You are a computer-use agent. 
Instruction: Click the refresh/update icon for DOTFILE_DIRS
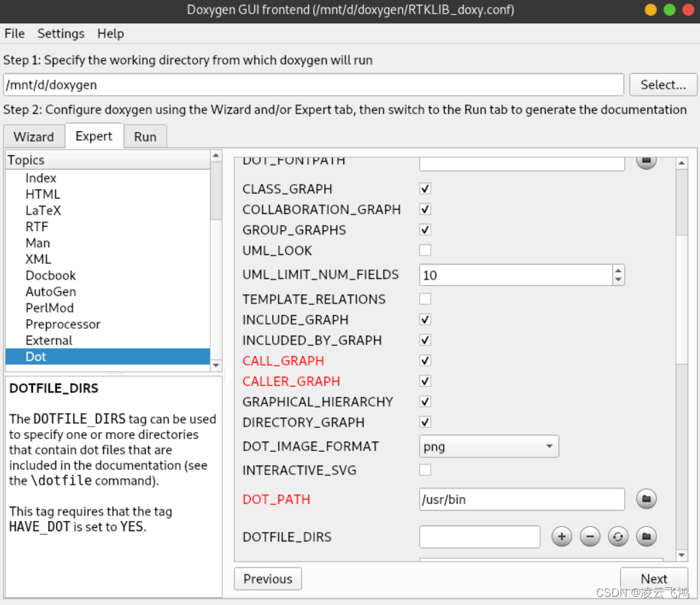[618, 536]
